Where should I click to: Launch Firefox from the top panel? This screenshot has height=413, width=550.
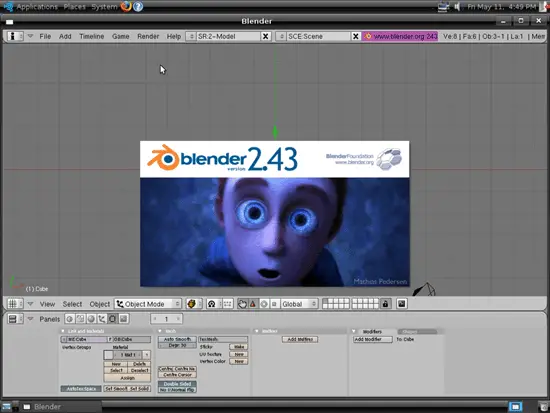pyautogui.click(x=126, y=6)
